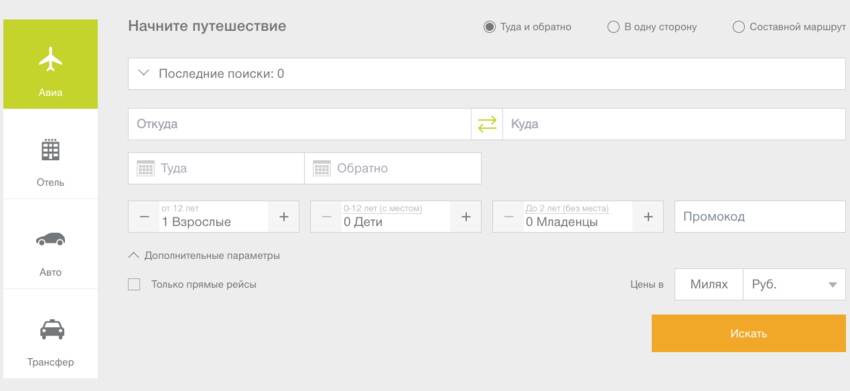Screen dimensions: 850x391
Task: Open calendar icon in Туда field
Action: 146,168
